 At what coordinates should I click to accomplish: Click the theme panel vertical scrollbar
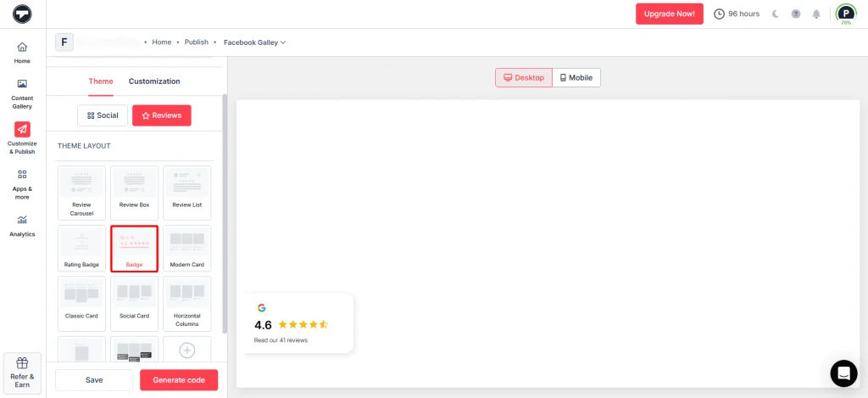225,212
